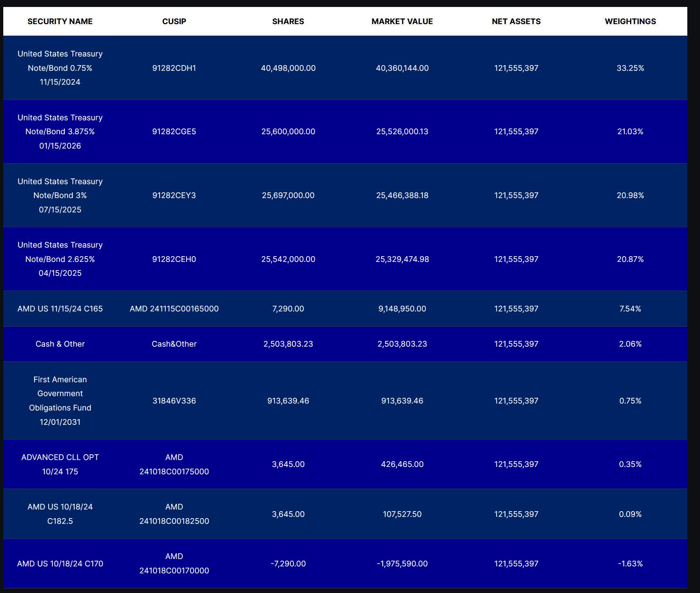700x593 pixels.
Task: Click the Cash & Other row
Action: pyautogui.click(x=350, y=344)
